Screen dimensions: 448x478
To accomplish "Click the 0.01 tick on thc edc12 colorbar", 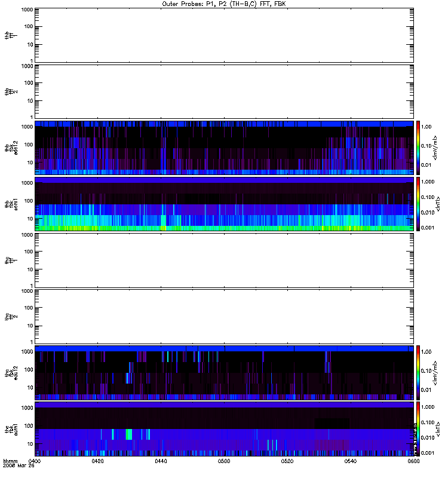I will 426,390.
